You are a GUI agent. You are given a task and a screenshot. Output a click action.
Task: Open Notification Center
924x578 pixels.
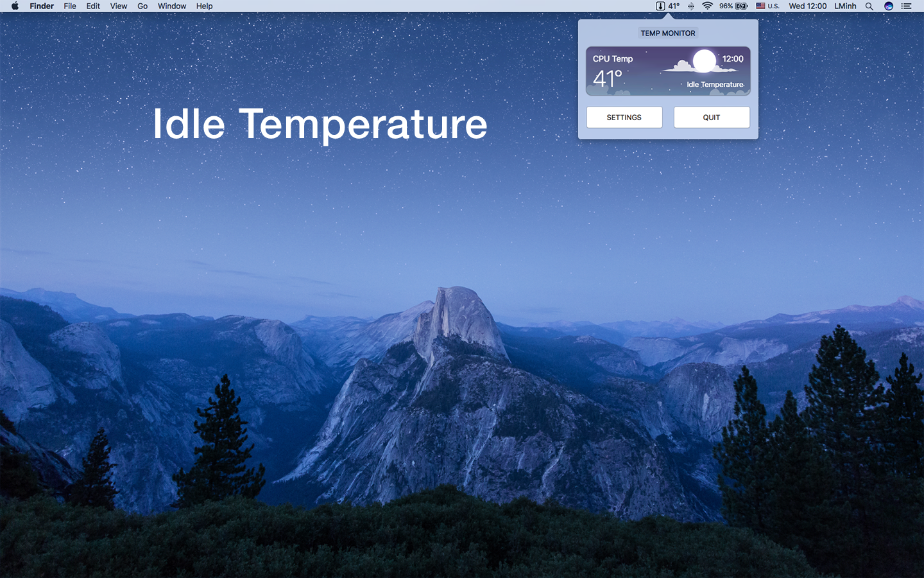(906, 6)
